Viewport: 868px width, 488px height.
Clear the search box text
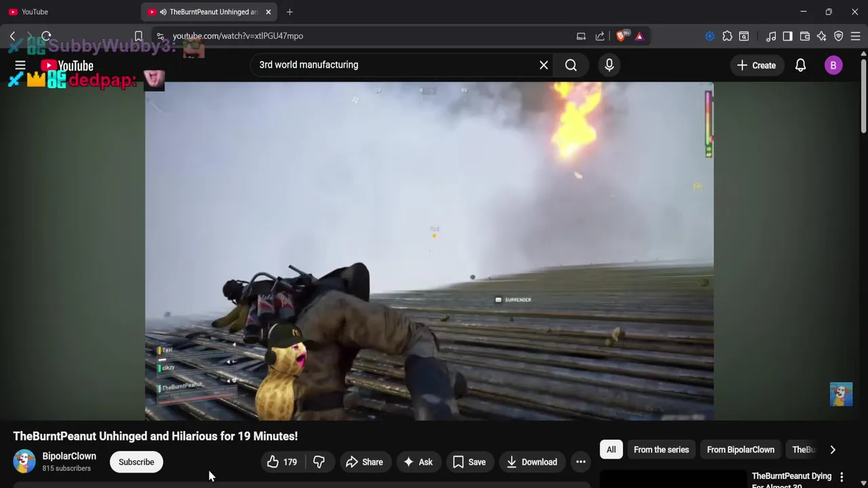[x=543, y=65]
